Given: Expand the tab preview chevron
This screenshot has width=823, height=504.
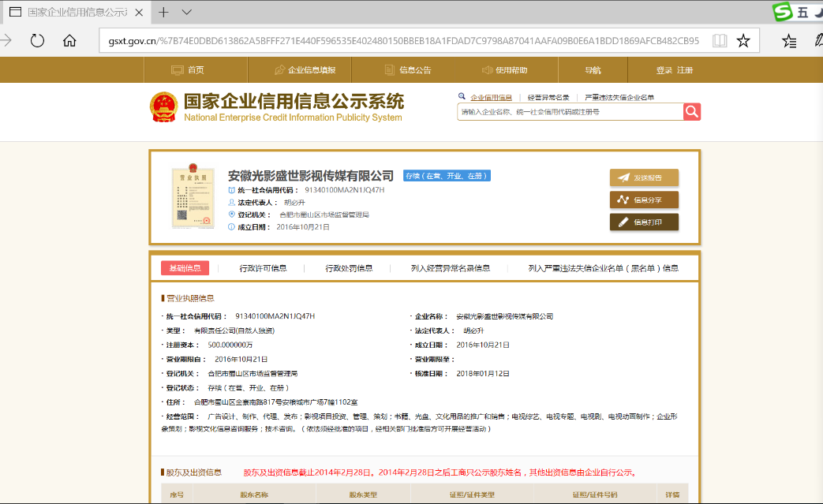Looking at the screenshot, I should coord(187,13).
